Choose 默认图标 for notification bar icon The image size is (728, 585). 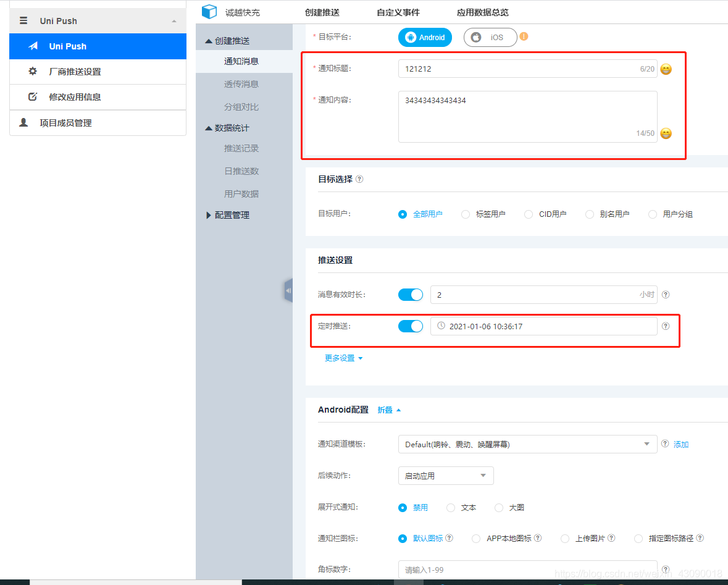(x=403, y=539)
